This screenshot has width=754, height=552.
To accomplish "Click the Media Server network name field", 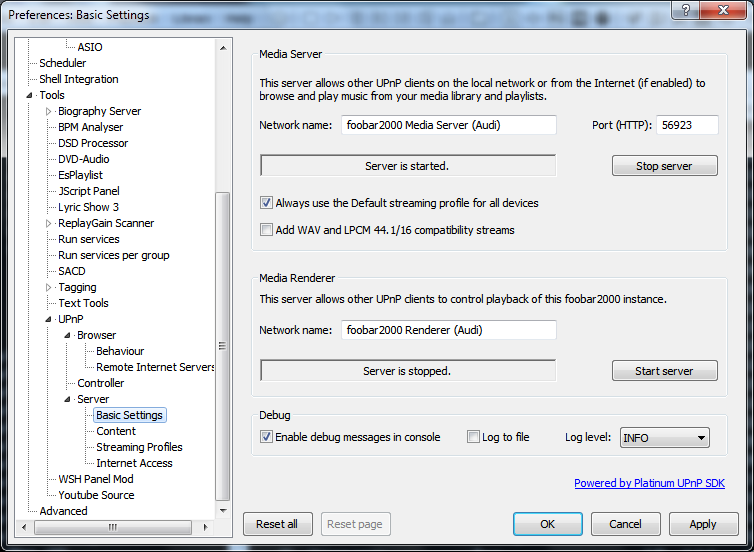I will click(x=449, y=125).
